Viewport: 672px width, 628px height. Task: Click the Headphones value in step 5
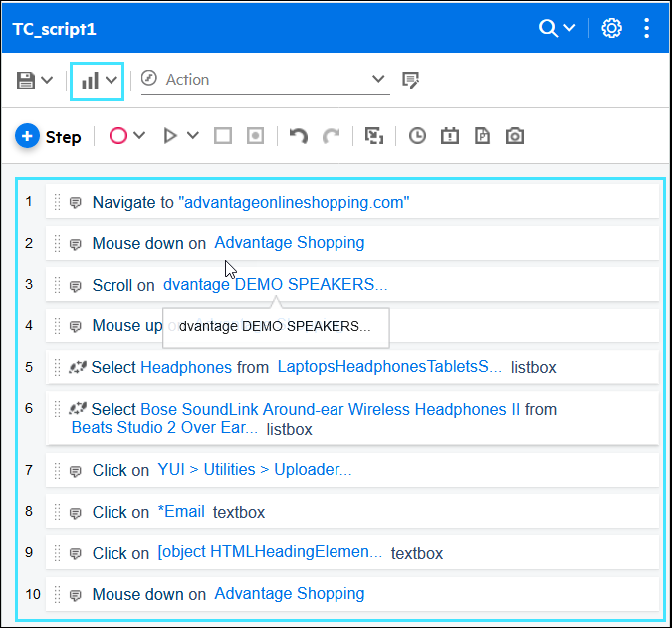pyautogui.click(x=186, y=367)
